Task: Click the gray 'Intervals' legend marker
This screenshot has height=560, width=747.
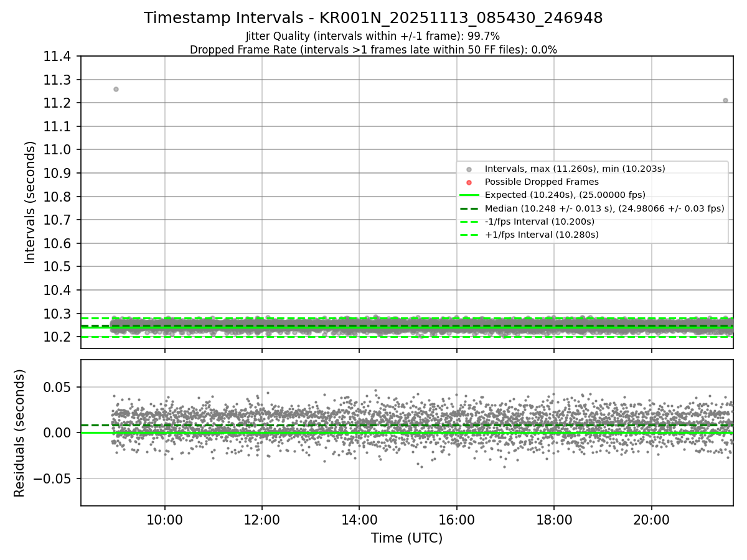Action: pos(469,169)
